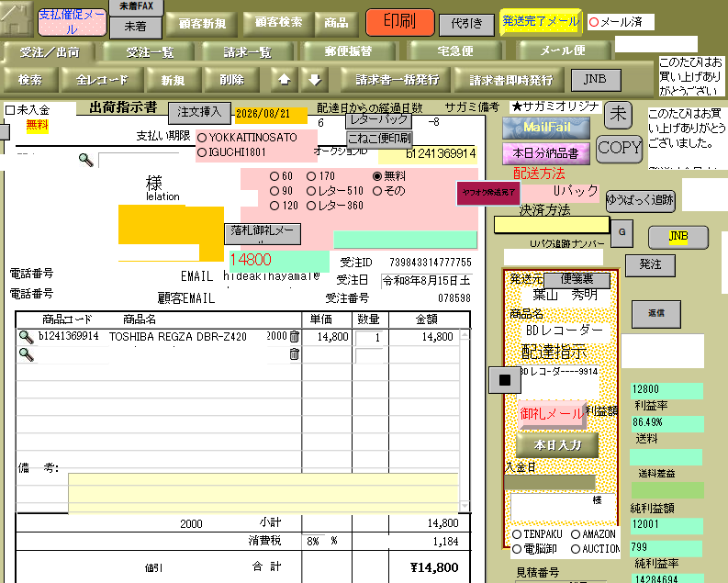Click the COPY button

[x=620, y=149]
